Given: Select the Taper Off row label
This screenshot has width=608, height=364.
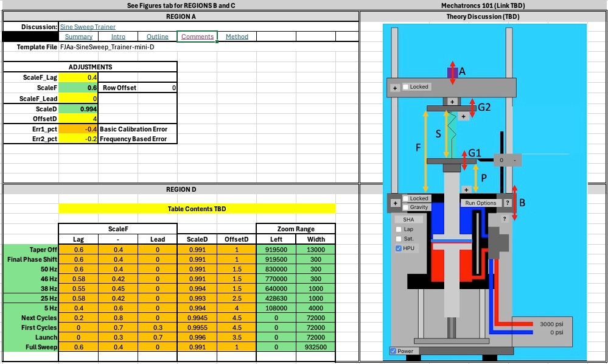Looking at the screenshot, I should 31,250.
